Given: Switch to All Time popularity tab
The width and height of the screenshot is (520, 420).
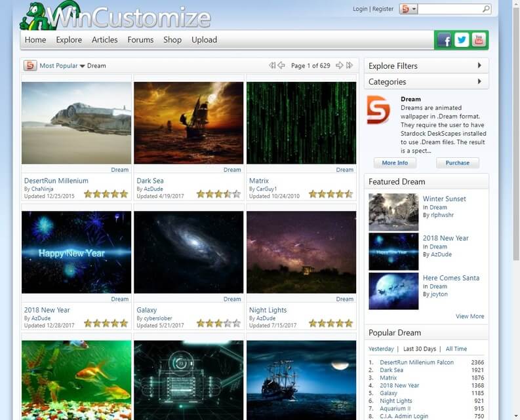Looking at the screenshot, I should tap(456, 349).
